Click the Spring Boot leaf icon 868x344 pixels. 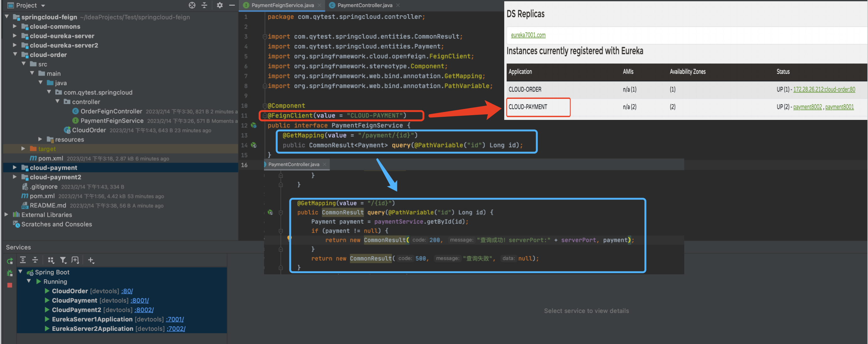pos(30,272)
